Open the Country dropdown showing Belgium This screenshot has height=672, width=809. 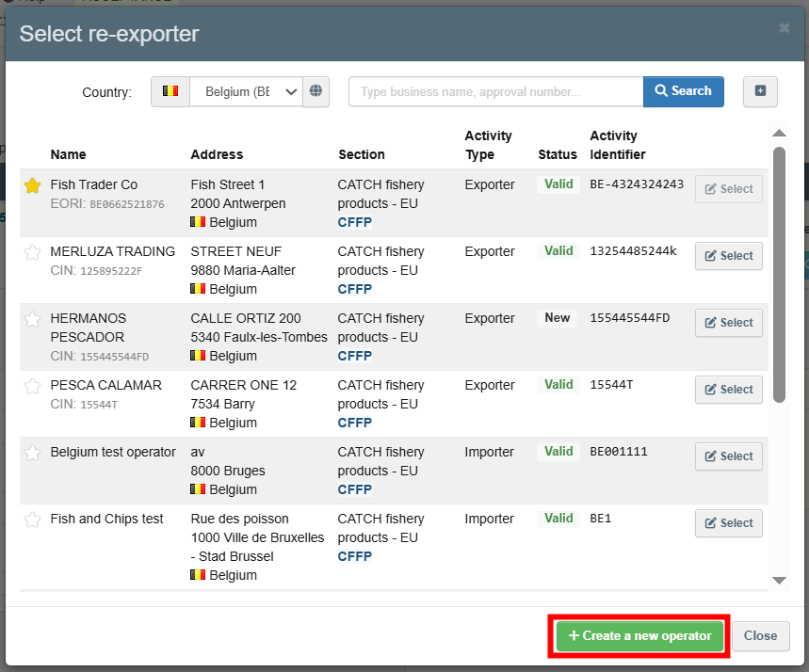point(246,91)
